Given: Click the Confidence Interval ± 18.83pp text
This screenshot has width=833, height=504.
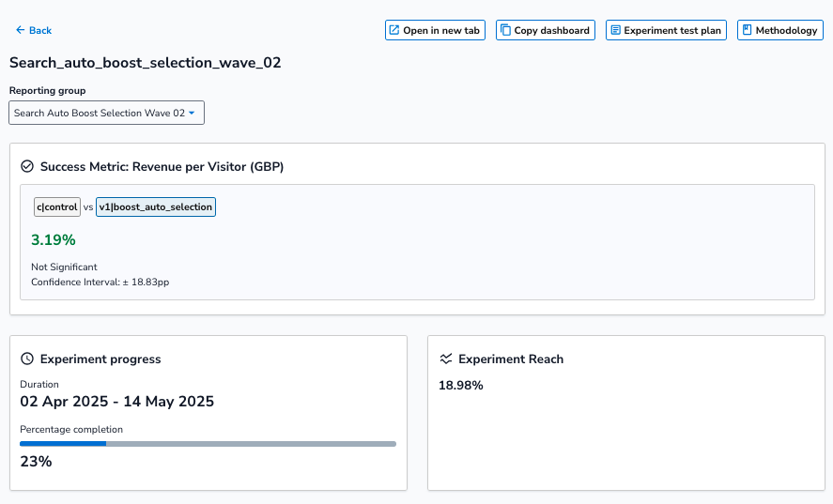Looking at the screenshot, I should 100,282.
